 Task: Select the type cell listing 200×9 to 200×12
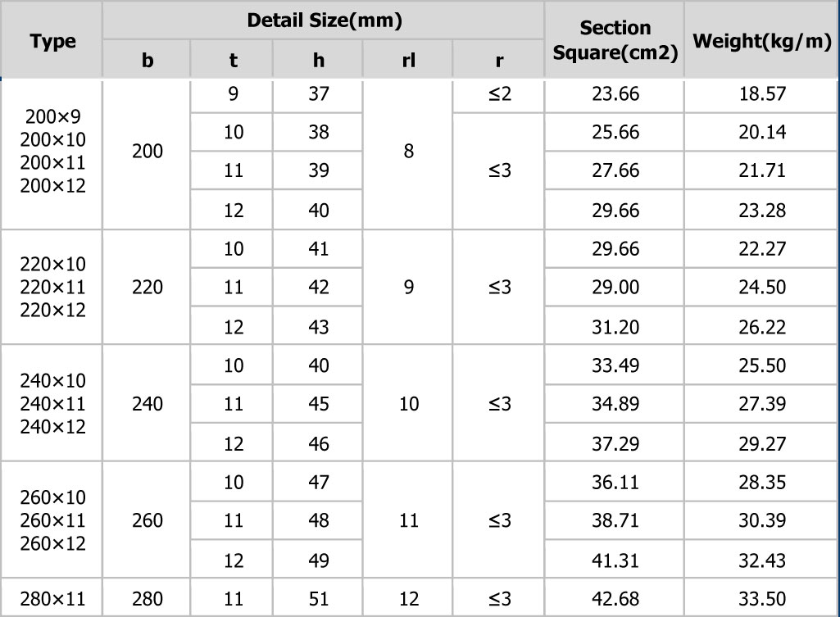(x=52, y=152)
